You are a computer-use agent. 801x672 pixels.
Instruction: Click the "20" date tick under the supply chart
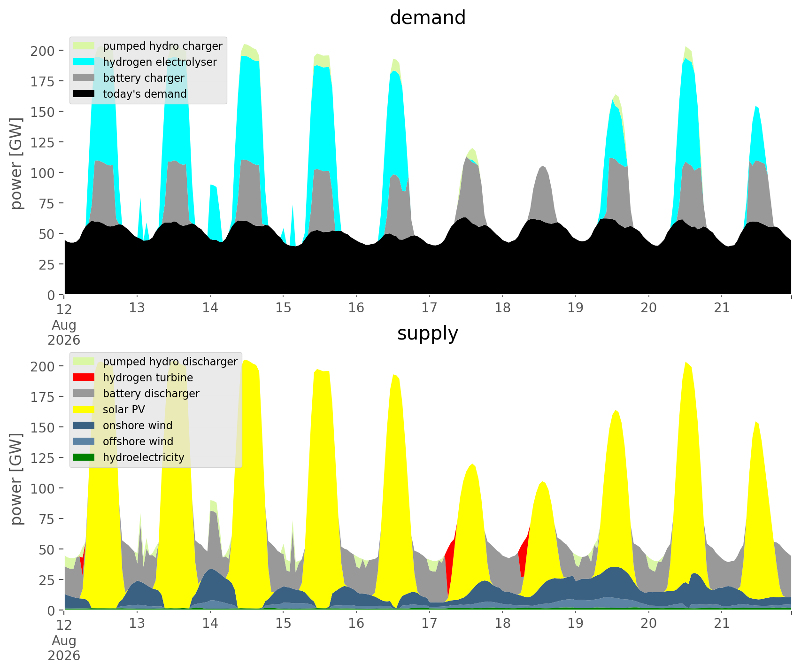(x=649, y=624)
